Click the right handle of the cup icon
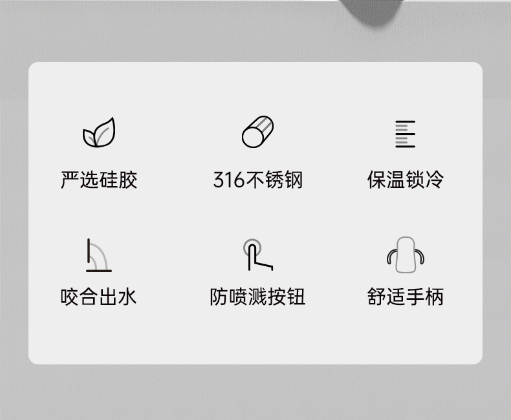The height and width of the screenshot is (420, 511). (x=419, y=257)
